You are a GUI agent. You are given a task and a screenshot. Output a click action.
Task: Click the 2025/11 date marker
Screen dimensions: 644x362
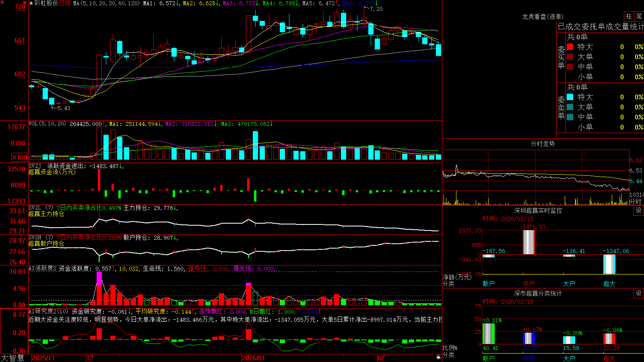(43, 358)
